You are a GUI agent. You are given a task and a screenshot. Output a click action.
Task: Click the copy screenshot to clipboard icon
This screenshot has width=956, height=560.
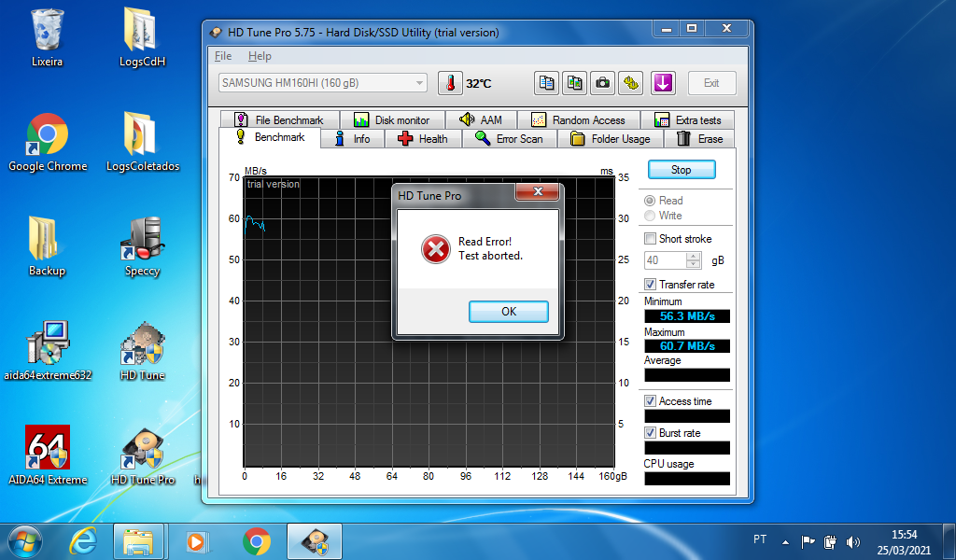574,83
